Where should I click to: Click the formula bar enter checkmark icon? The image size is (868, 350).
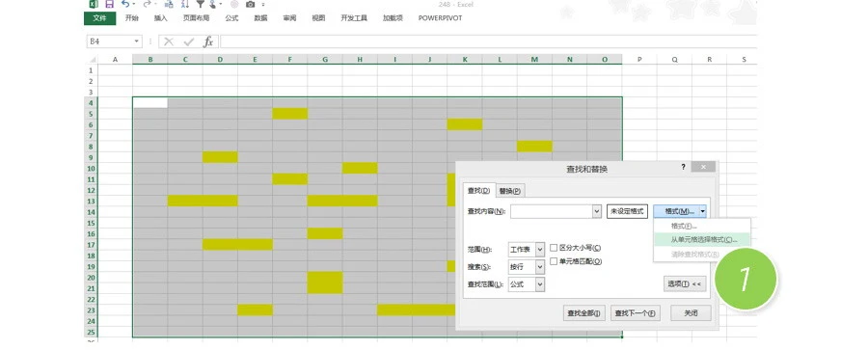pos(189,41)
